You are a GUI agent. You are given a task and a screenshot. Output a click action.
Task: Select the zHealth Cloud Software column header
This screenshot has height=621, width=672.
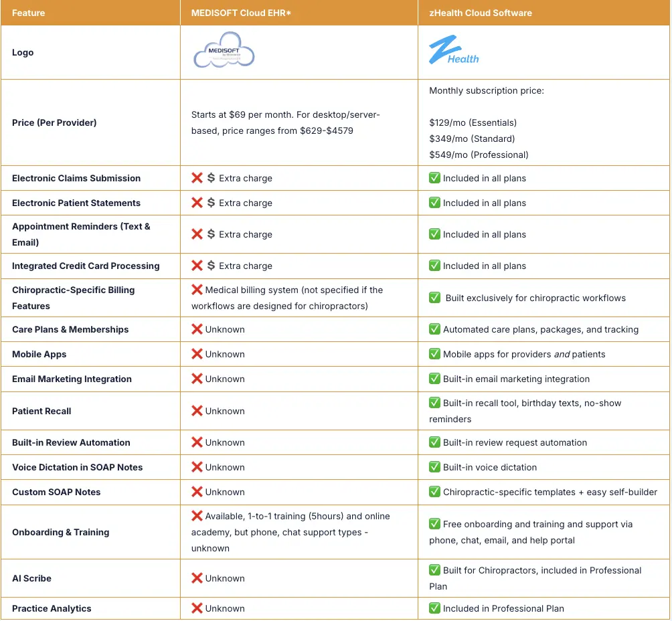[479, 12]
